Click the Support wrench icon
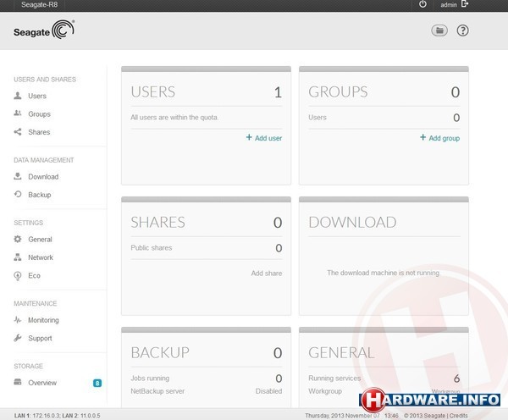 pos(18,339)
